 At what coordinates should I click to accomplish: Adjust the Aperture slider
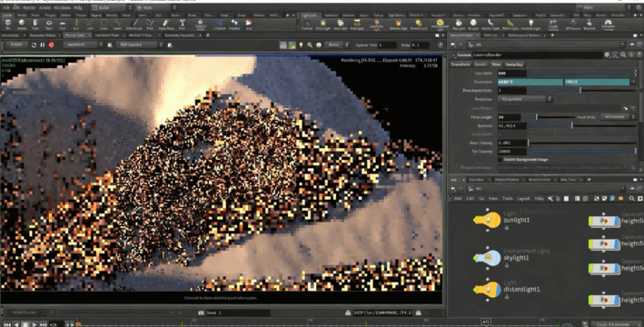coord(582,125)
